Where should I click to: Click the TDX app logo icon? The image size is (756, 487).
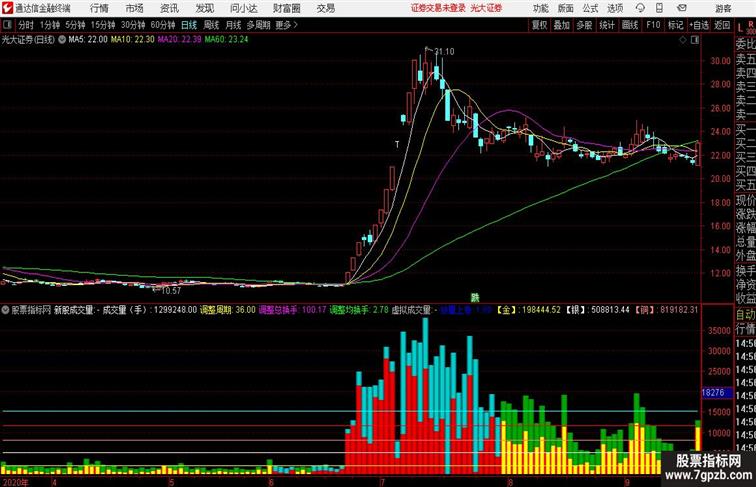pos(7,8)
